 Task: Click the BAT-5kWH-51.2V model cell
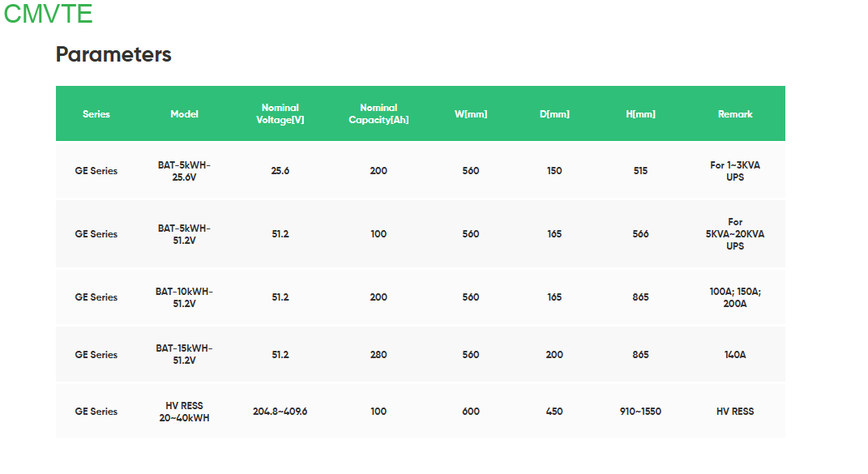click(x=184, y=234)
